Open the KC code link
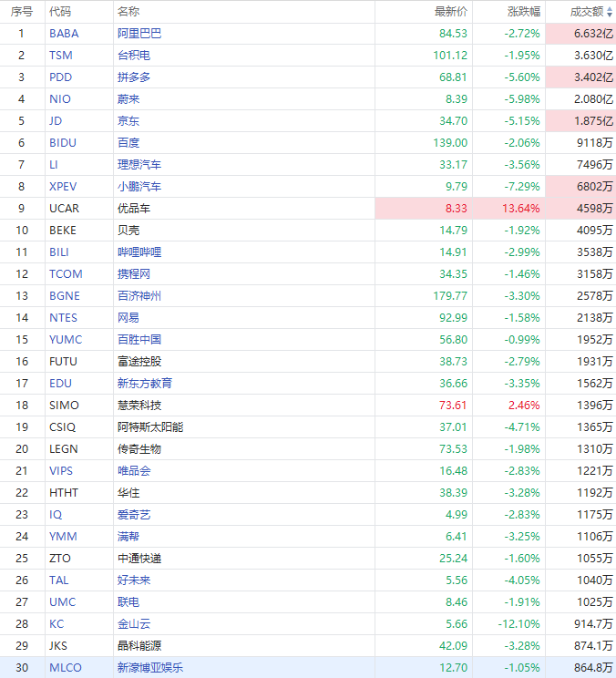616x678 pixels. coord(56,624)
